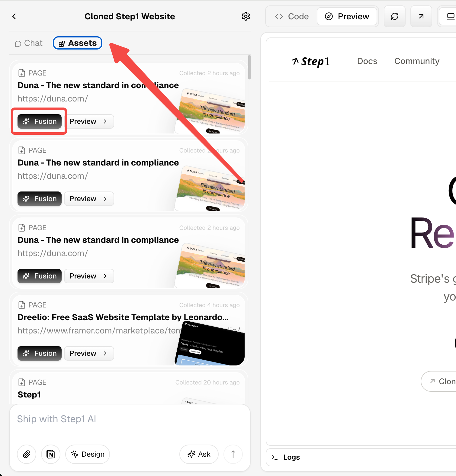This screenshot has height=476, width=456.
Task: Click Fusion on third Duna card
Action: click(40, 276)
